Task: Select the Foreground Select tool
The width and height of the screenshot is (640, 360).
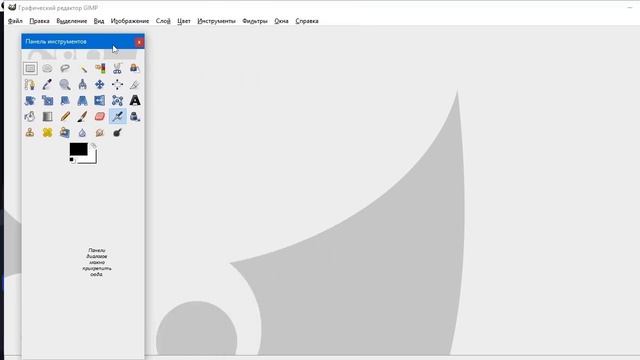Action: [x=135, y=69]
